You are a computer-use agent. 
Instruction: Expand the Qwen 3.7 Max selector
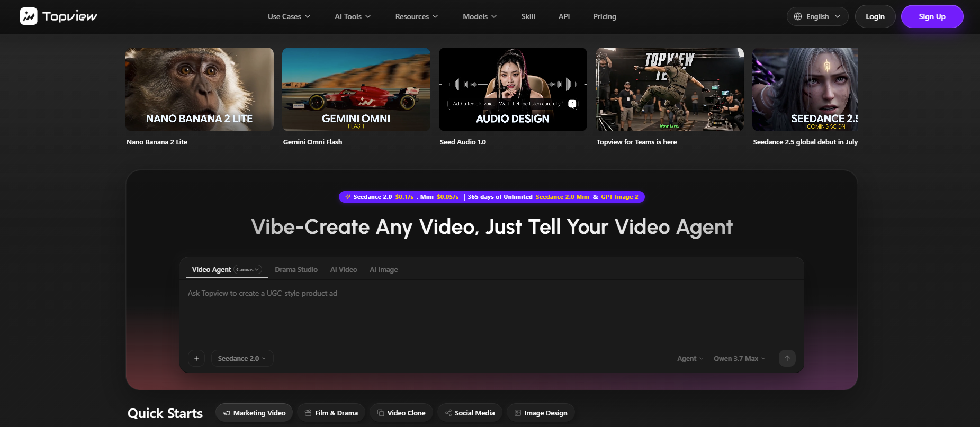739,358
